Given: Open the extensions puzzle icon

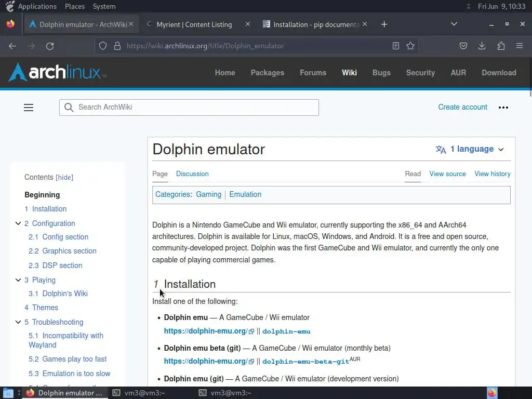Looking at the screenshot, I should [501, 46].
